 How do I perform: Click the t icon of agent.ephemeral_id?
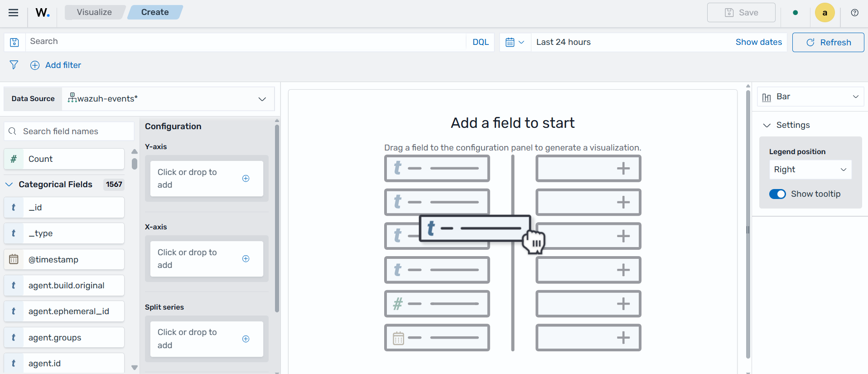tap(14, 311)
